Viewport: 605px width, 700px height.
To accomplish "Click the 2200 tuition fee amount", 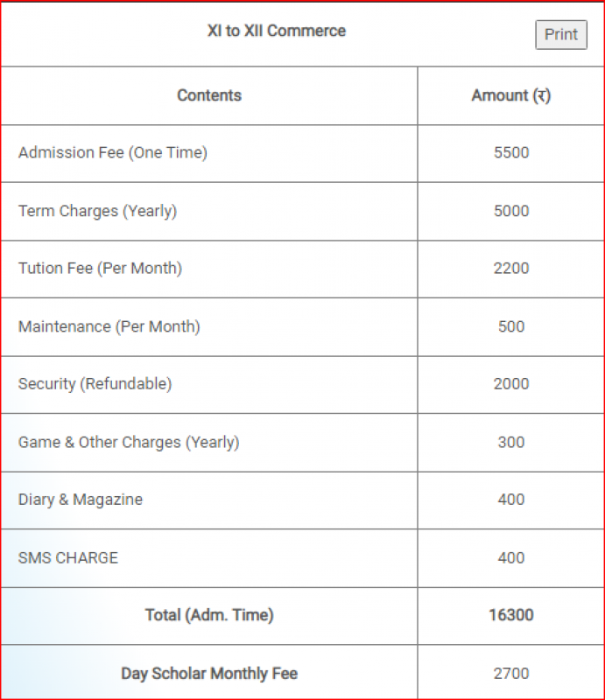I will click(x=511, y=268).
